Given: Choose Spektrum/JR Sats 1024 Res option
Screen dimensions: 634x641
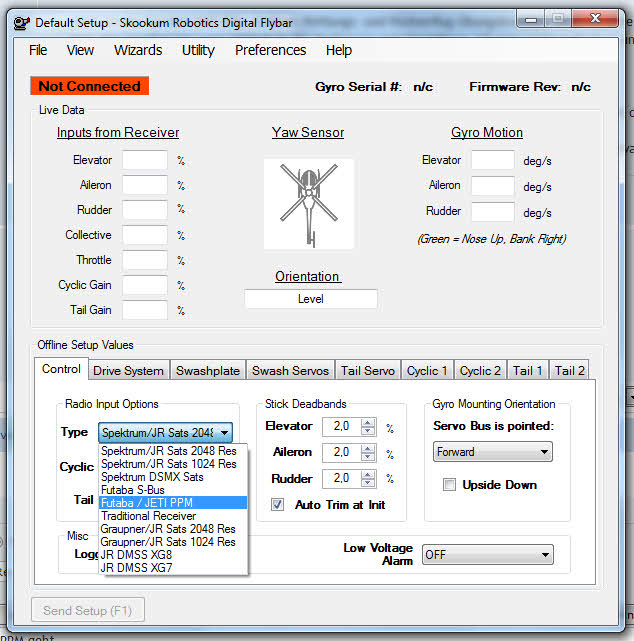Looking at the screenshot, I should pos(173,464).
